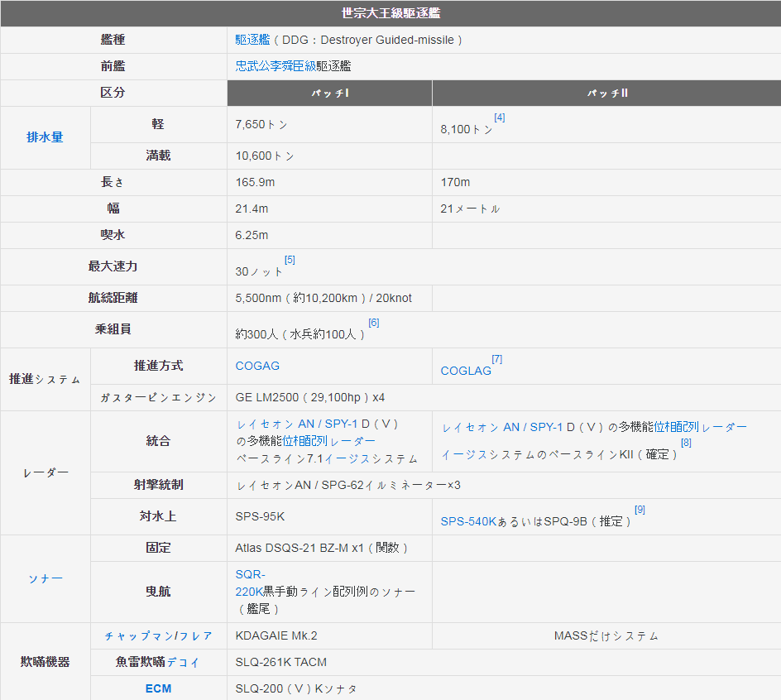Click the SQR-220K towed sonar link
The image size is (781, 700).
(x=250, y=583)
